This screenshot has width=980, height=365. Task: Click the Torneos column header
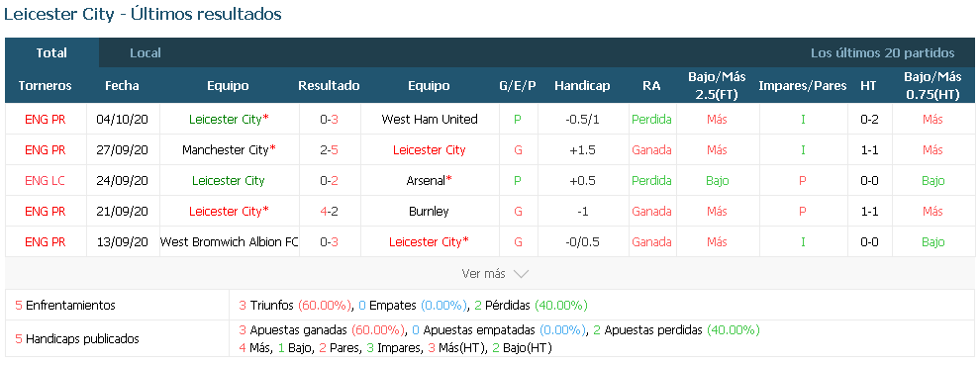pyautogui.click(x=45, y=86)
